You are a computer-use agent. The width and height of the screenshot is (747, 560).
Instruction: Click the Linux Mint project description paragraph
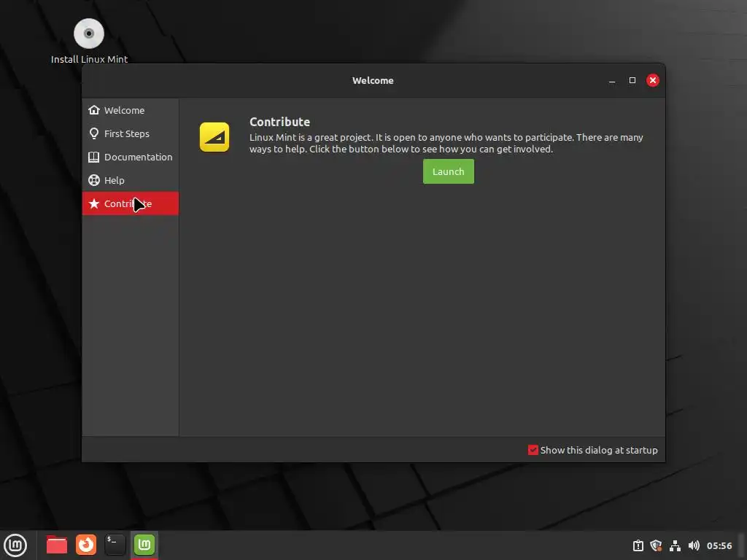446,144
